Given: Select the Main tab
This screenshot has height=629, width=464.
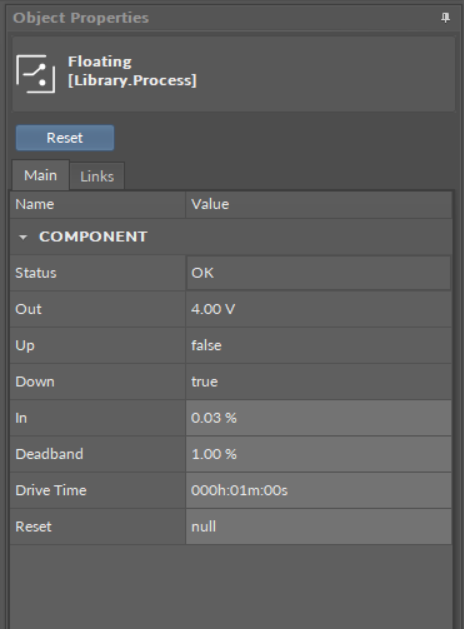Looking at the screenshot, I should (41, 175).
